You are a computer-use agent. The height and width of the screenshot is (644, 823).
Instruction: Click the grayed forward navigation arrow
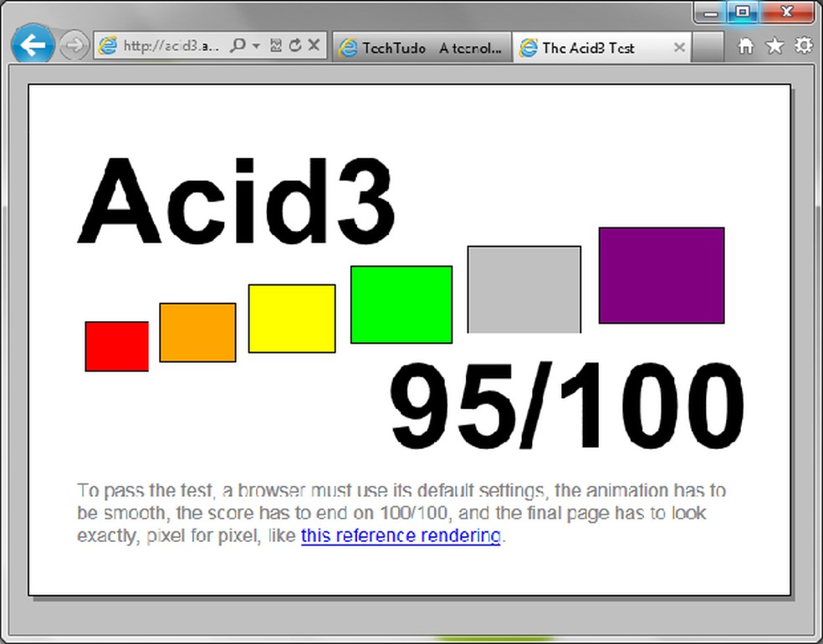73,46
